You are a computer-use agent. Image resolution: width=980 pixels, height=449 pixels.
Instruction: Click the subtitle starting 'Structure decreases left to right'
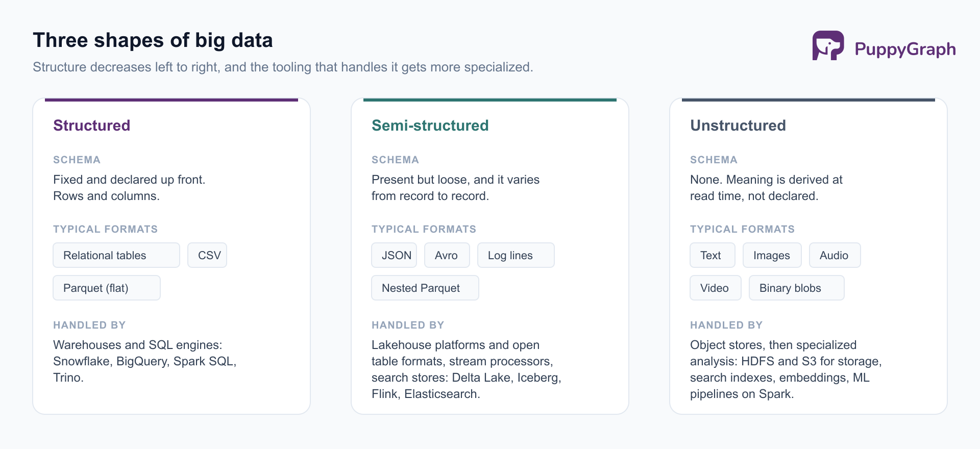[x=283, y=67]
